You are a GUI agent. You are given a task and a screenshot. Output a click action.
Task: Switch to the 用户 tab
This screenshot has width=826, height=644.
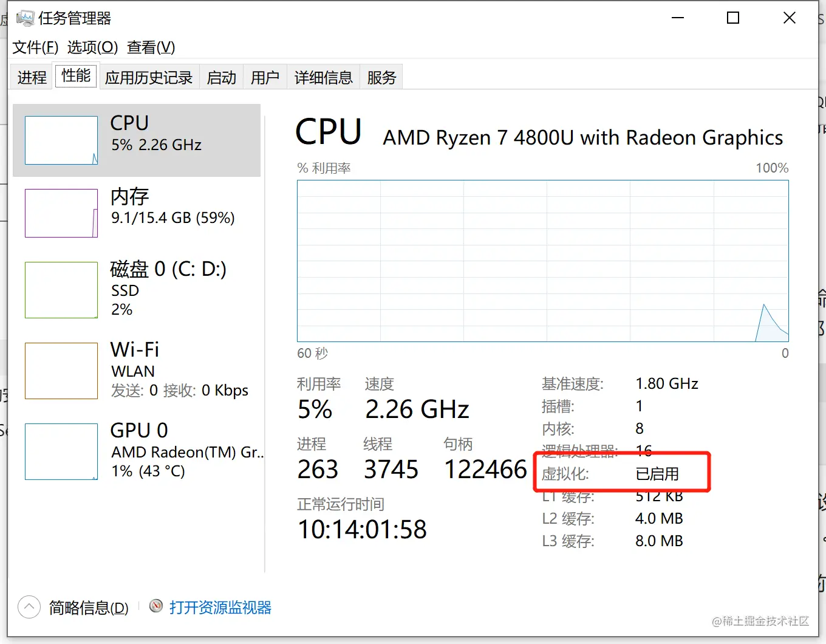tap(265, 78)
